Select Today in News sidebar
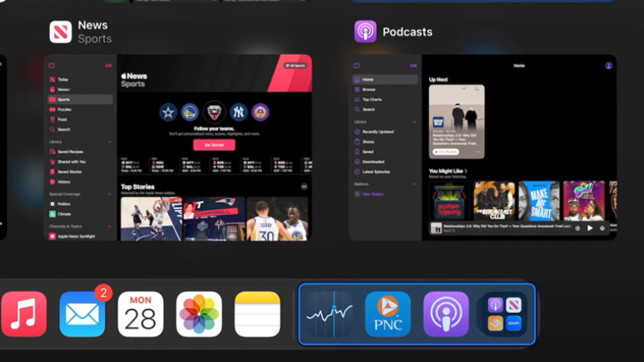Viewport: 644px width, 362px height. click(80, 80)
